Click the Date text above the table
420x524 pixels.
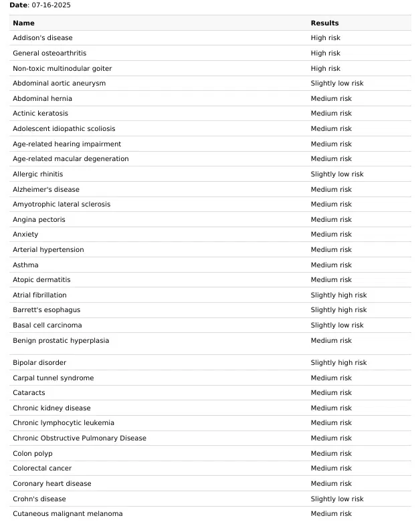tap(40, 5)
